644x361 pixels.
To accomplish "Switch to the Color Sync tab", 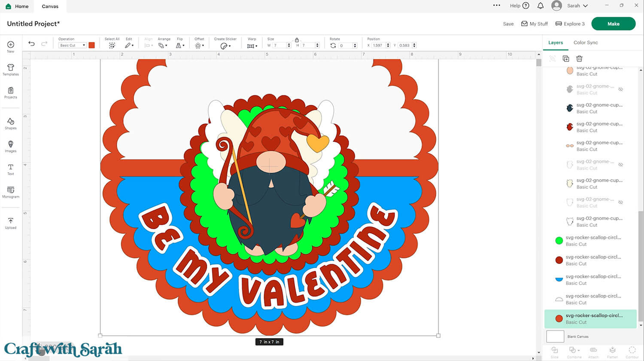I will pyautogui.click(x=585, y=43).
